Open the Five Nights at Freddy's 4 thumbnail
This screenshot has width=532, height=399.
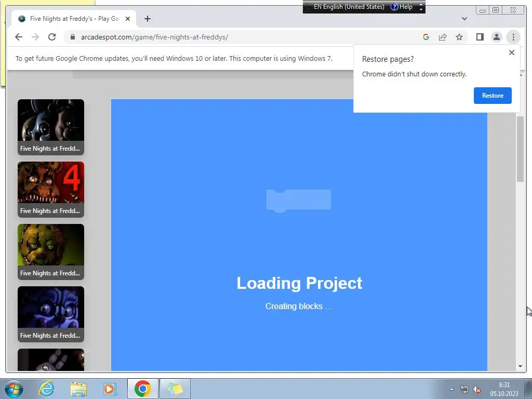tap(51, 189)
